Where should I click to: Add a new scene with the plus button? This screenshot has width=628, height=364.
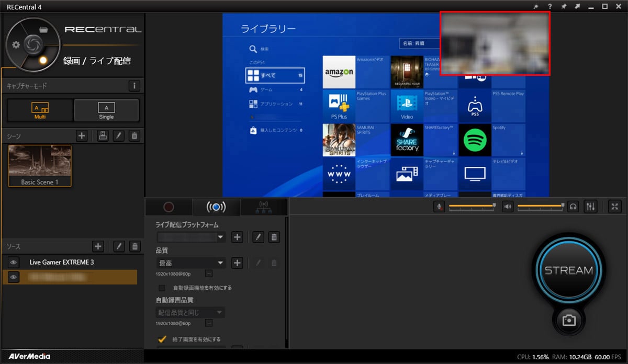pyautogui.click(x=82, y=136)
